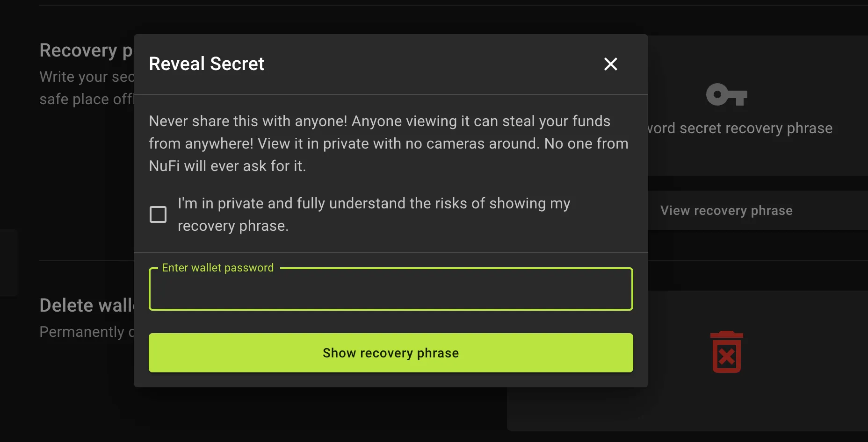Click the X mark inside the trash bin icon
Viewport: 868px width, 442px height.
(728, 357)
